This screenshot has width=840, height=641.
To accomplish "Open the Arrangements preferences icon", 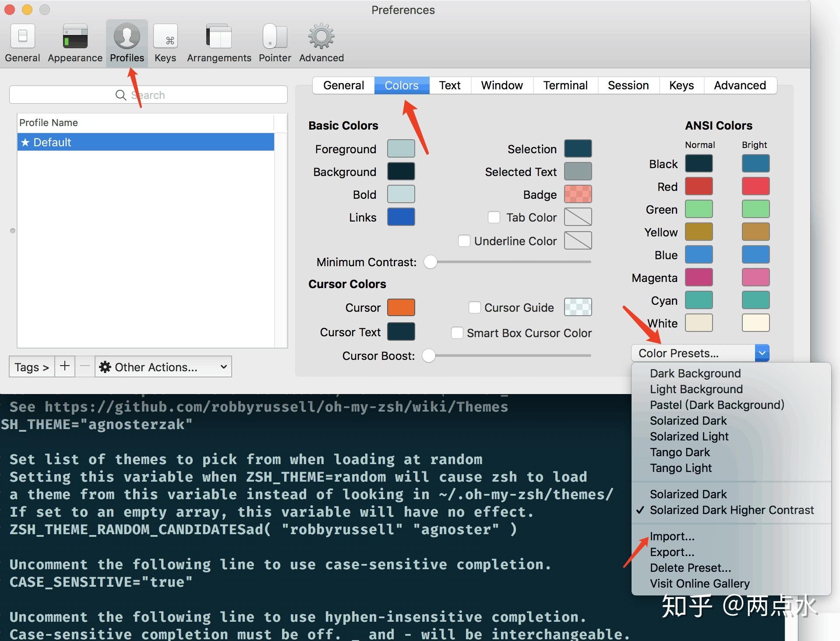I will pyautogui.click(x=219, y=42).
